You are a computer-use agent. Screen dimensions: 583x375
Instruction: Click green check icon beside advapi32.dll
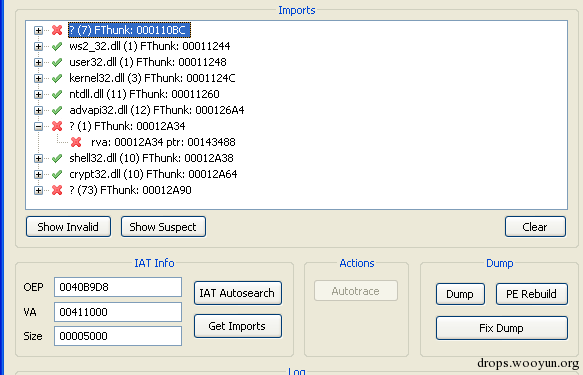[x=57, y=110]
